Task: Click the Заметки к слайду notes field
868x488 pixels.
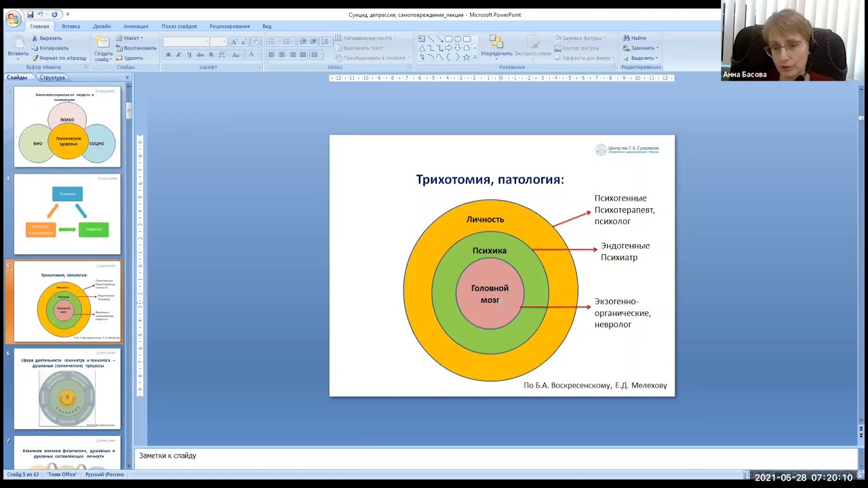Action: [x=496, y=456]
